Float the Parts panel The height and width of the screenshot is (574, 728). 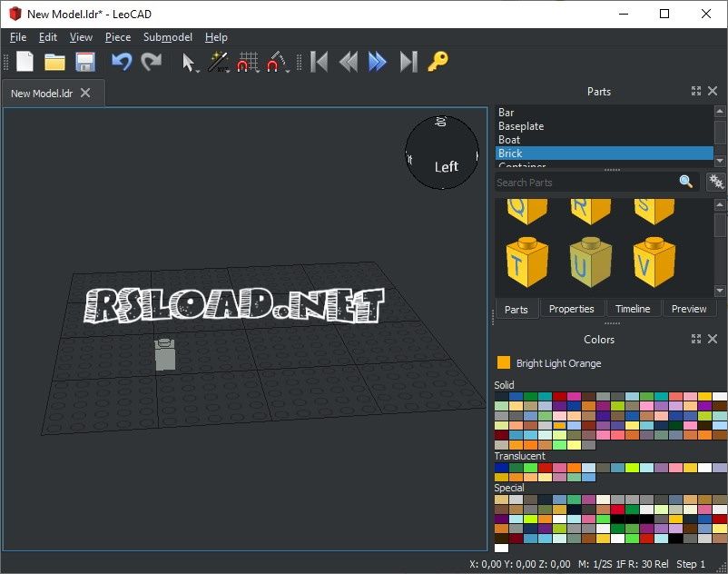click(695, 91)
